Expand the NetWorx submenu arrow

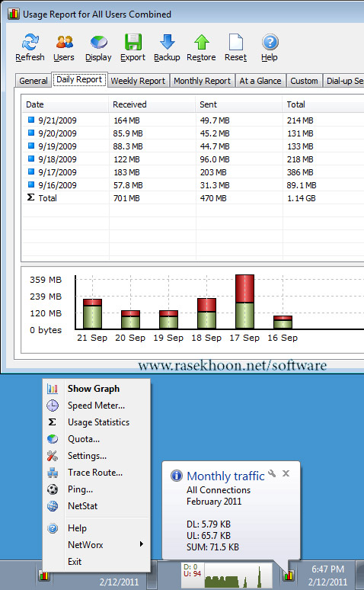point(142,544)
